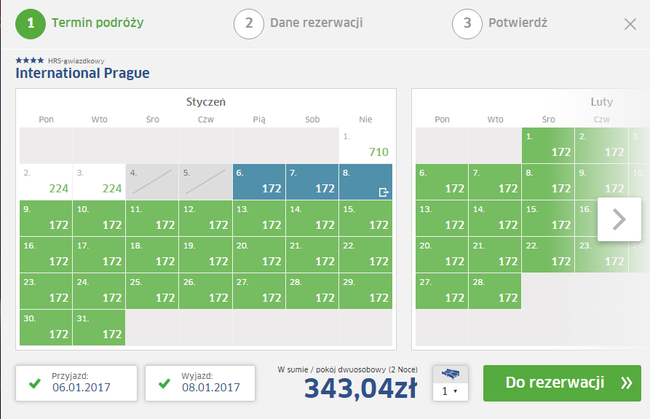Show next months with the right chevron
This screenshot has height=419, width=650.
pyautogui.click(x=619, y=219)
